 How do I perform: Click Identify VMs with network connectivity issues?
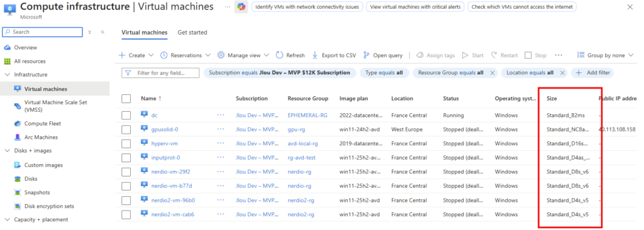307,7
